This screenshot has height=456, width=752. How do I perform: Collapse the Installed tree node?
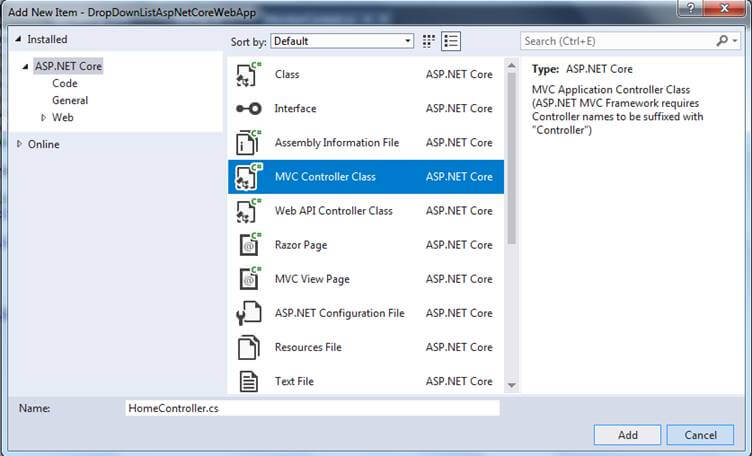18,39
